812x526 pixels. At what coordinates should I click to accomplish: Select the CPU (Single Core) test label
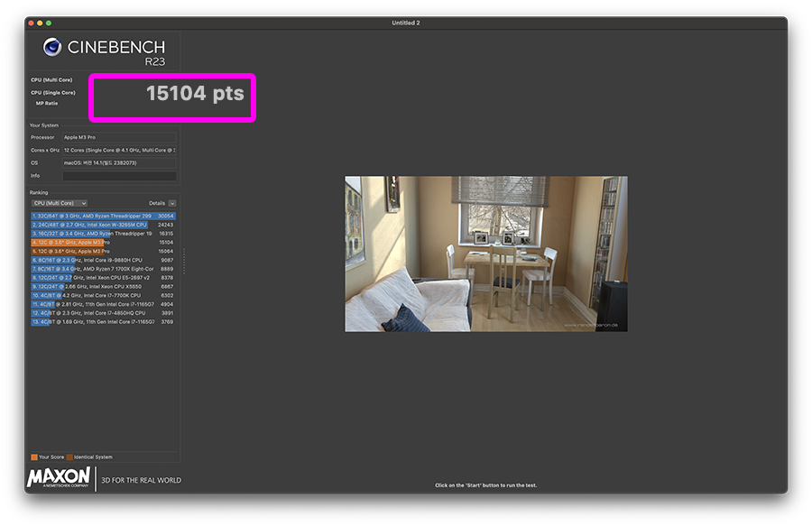(x=53, y=93)
